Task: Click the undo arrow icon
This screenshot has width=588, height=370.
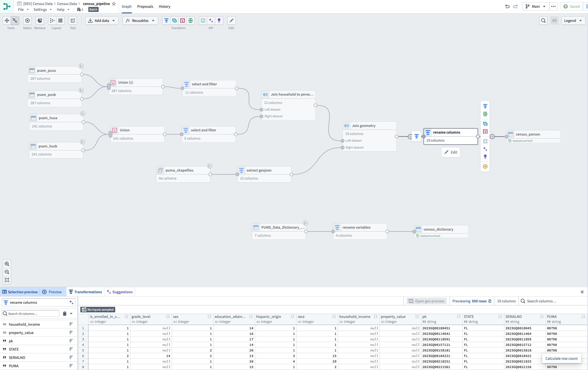Action: click(507, 6)
